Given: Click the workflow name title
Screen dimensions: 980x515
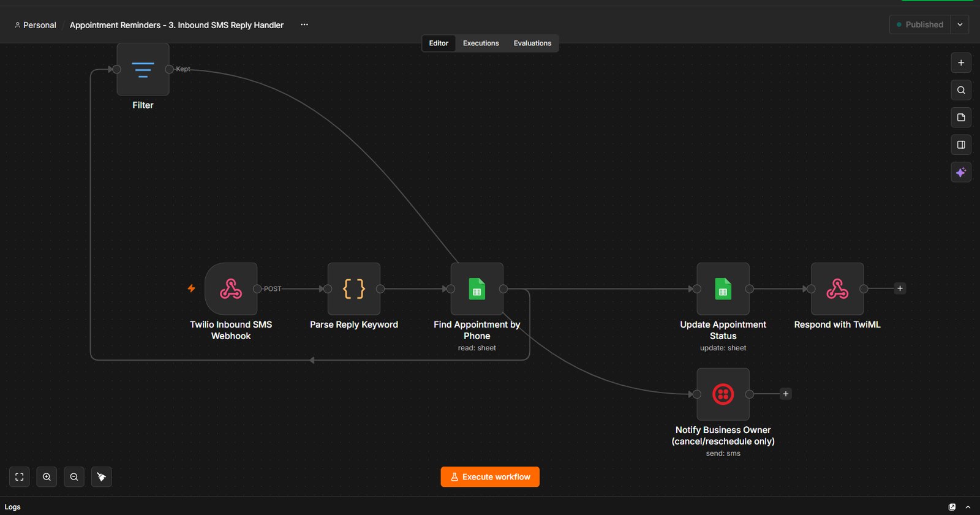Looking at the screenshot, I should [x=176, y=25].
